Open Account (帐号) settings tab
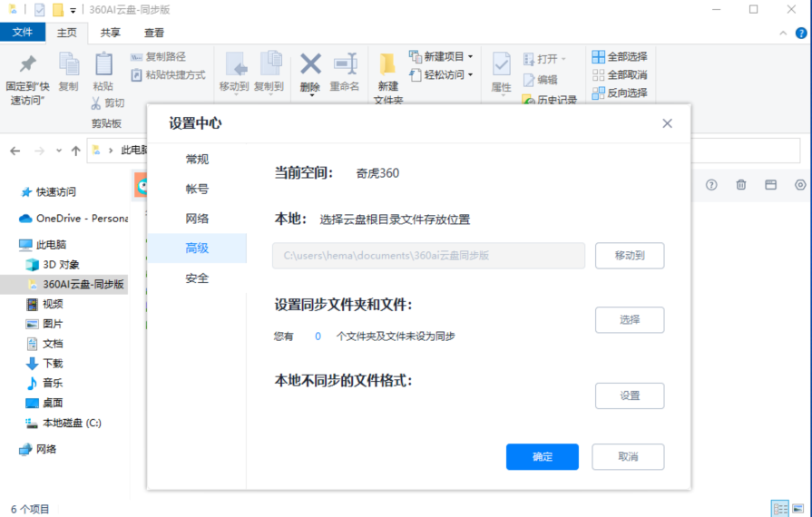The image size is (812, 517). coord(197,190)
